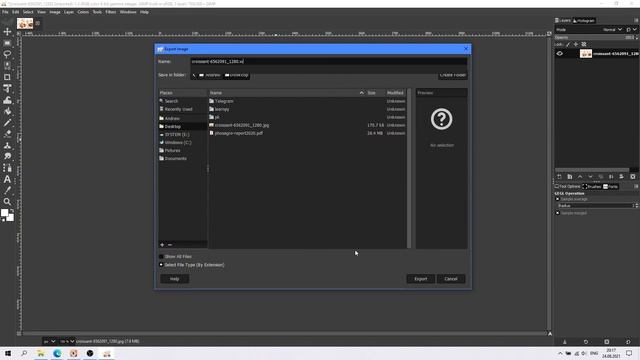Raise the layer with up arrow icon
The height and width of the screenshot is (360, 640).
[x=580, y=176]
